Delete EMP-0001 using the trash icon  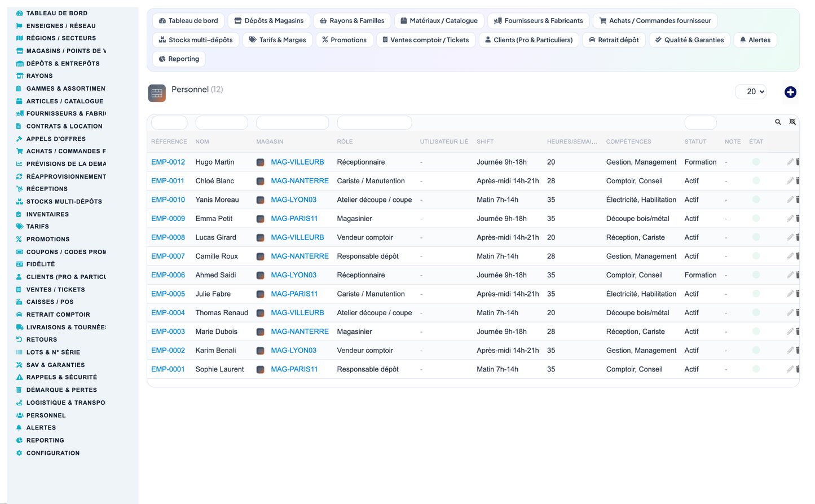pyautogui.click(x=798, y=369)
